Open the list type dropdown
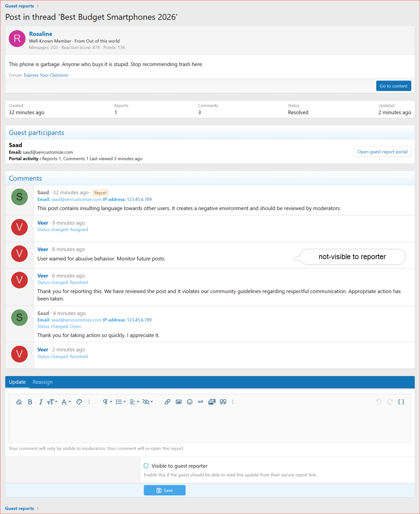420x514 pixels. pos(121,402)
